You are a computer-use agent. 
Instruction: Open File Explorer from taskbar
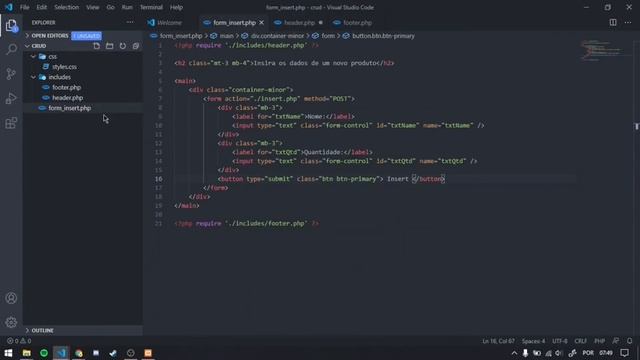click(27, 353)
